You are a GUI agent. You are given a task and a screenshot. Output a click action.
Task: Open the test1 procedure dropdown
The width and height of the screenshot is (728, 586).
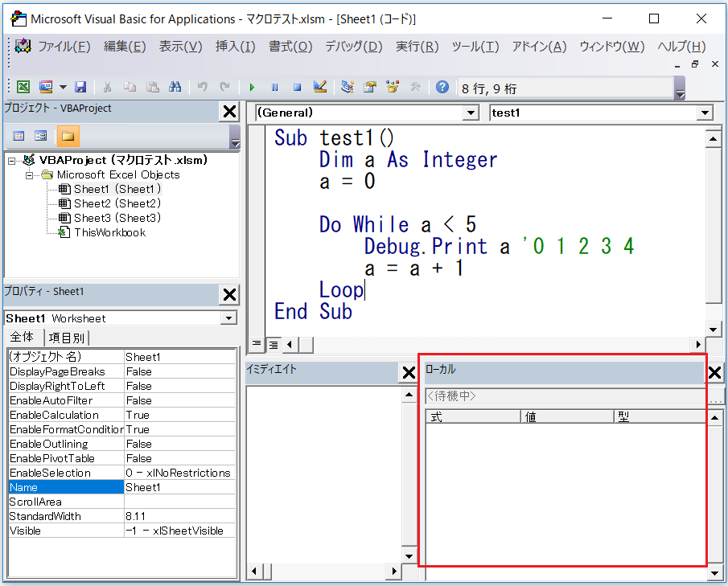pyautogui.click(x=705, y=113)
